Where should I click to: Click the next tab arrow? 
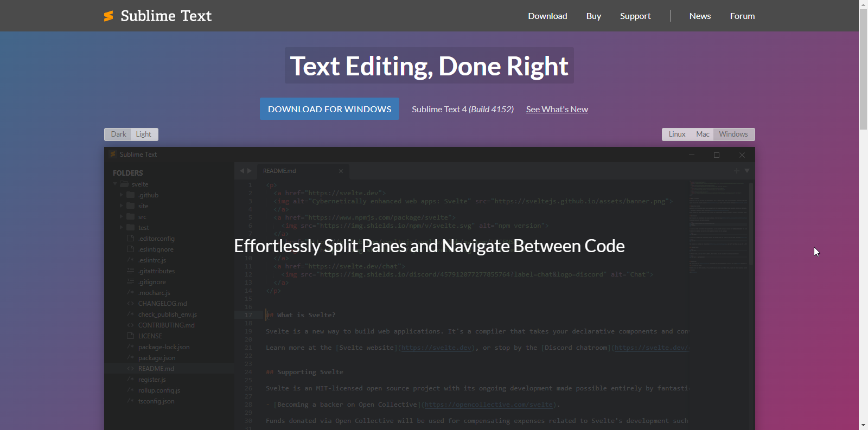[x=250, y=171]
